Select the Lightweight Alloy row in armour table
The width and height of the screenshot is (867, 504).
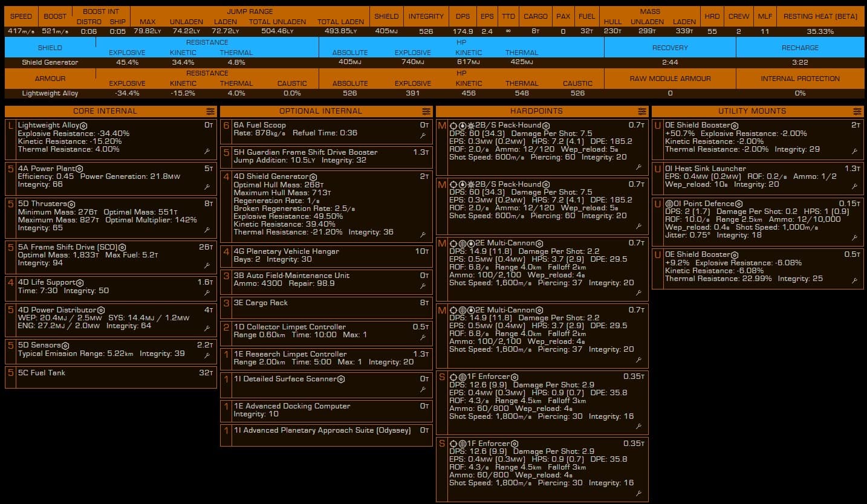(50, 93)
